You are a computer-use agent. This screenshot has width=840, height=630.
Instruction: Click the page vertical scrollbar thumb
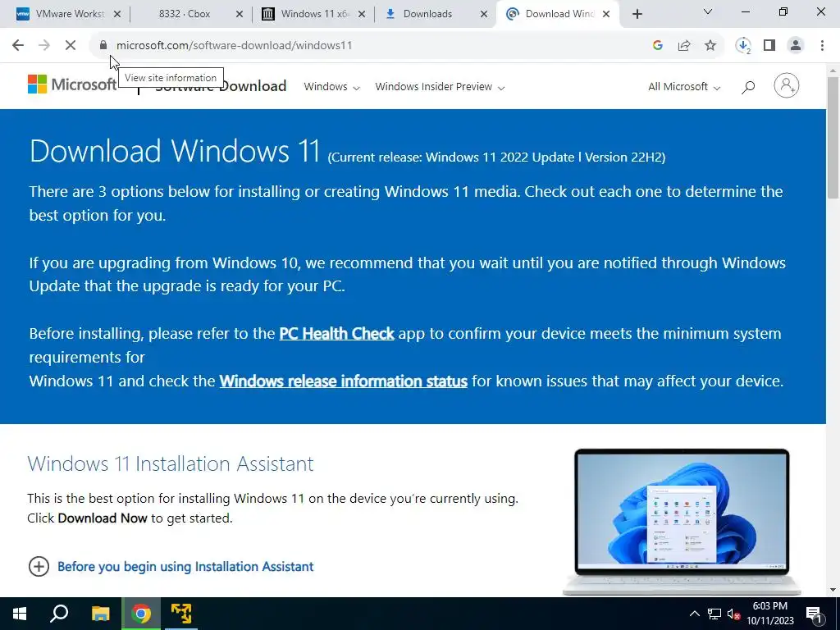click(833, 138)
